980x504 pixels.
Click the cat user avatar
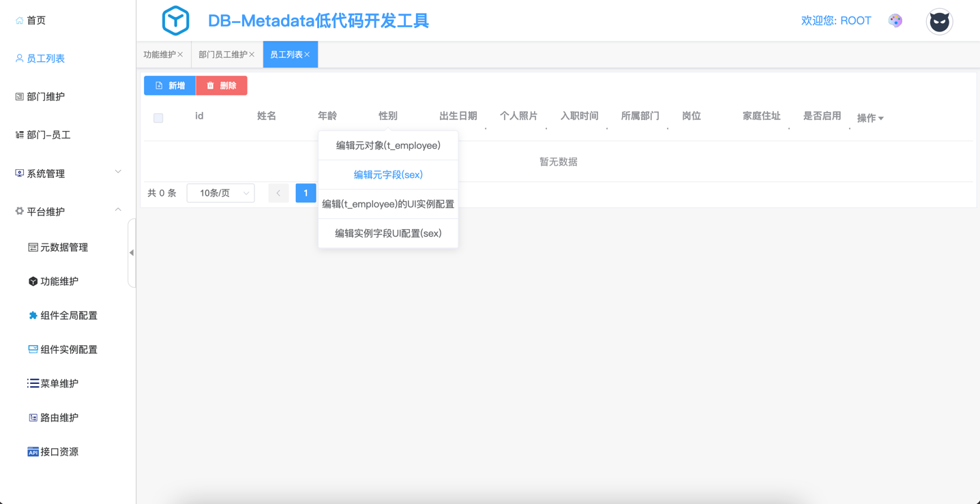point(939,22)
